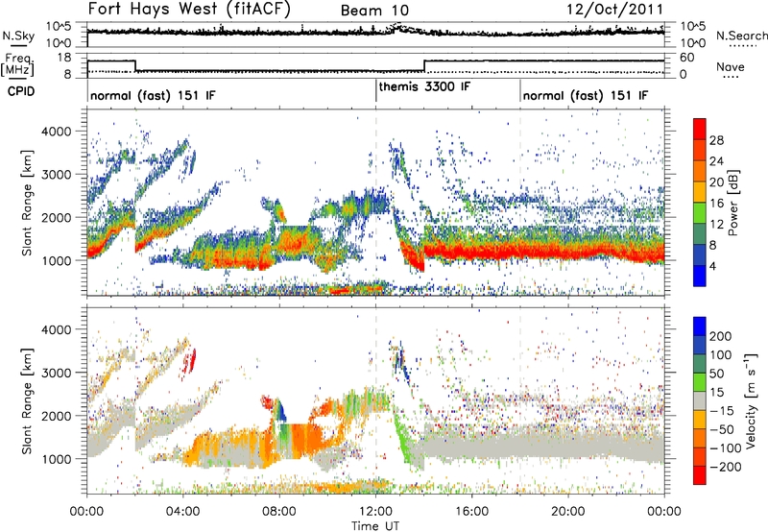Click the '-50' label on the Velocity color bar

point(722,429)
